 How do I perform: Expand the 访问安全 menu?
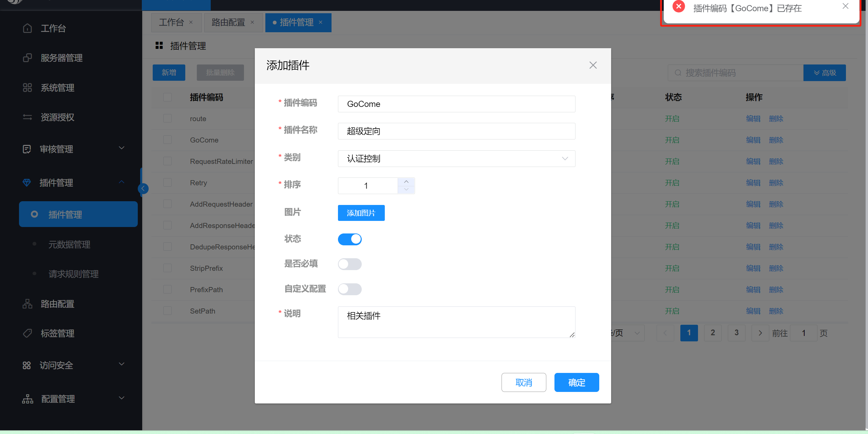[121, 364]
